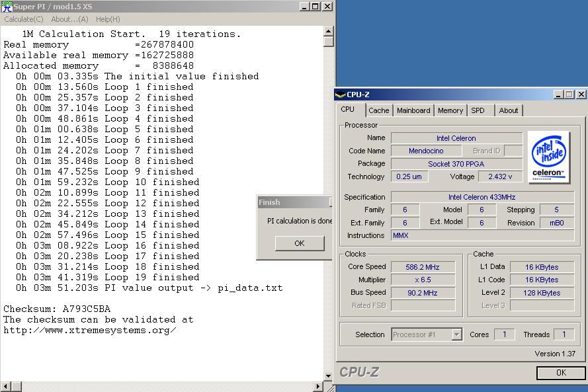588x392 pixels.
Task: Switch to the Memory tab in CPU-Z
Action: point(450,110)
